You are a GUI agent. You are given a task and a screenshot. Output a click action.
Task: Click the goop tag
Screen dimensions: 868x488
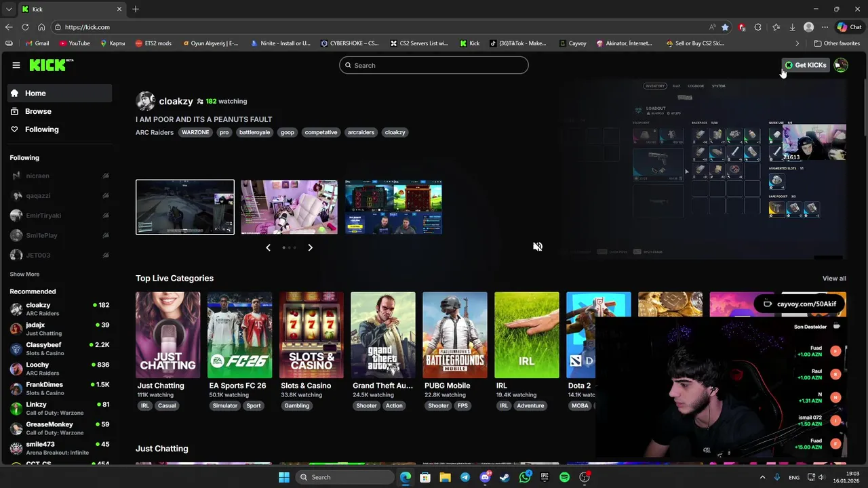pos(288,132)
